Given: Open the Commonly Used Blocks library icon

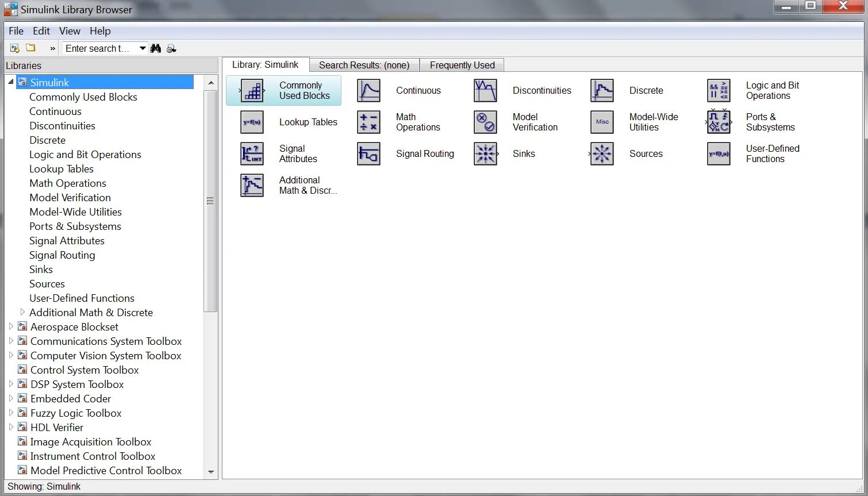Looking at the screenshot, I should click(252, 91).
